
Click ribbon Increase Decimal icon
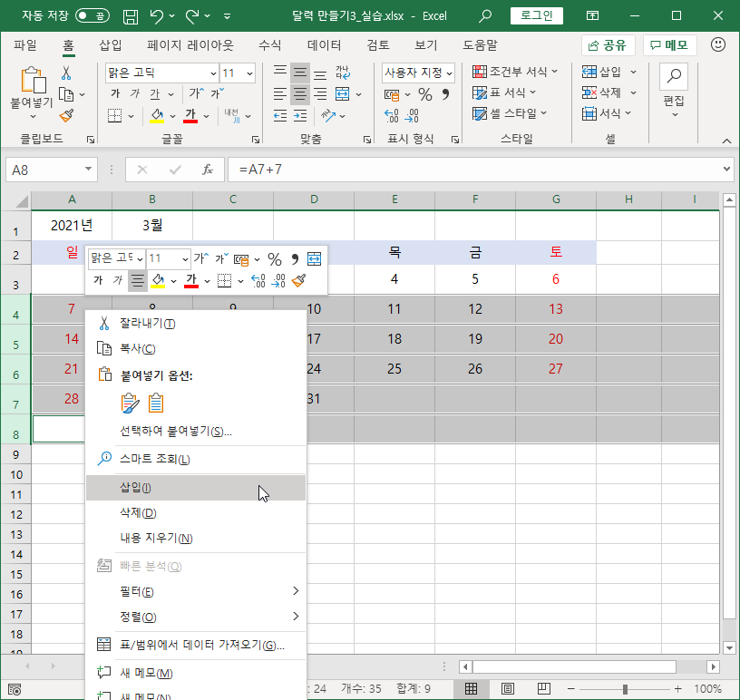(x=392, y=116)
